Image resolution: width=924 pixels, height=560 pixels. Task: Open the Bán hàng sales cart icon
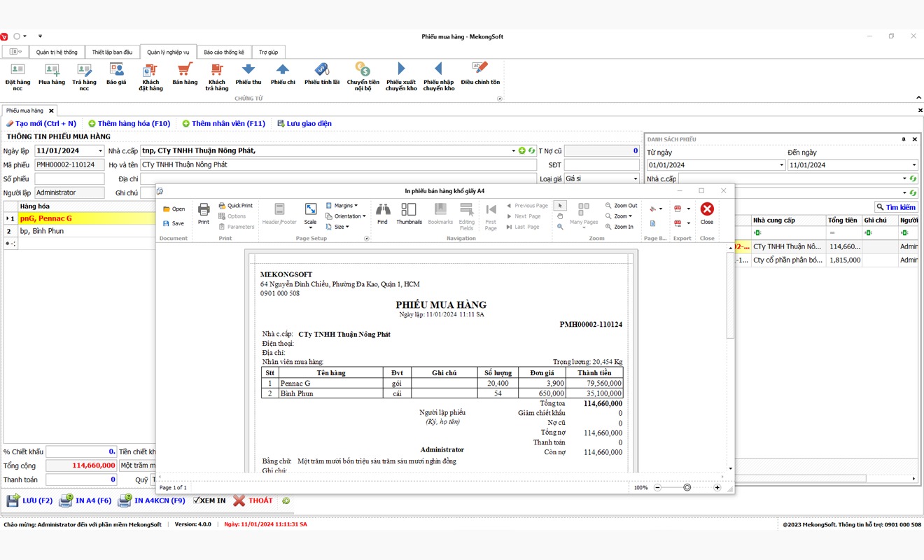pos(185,73)
